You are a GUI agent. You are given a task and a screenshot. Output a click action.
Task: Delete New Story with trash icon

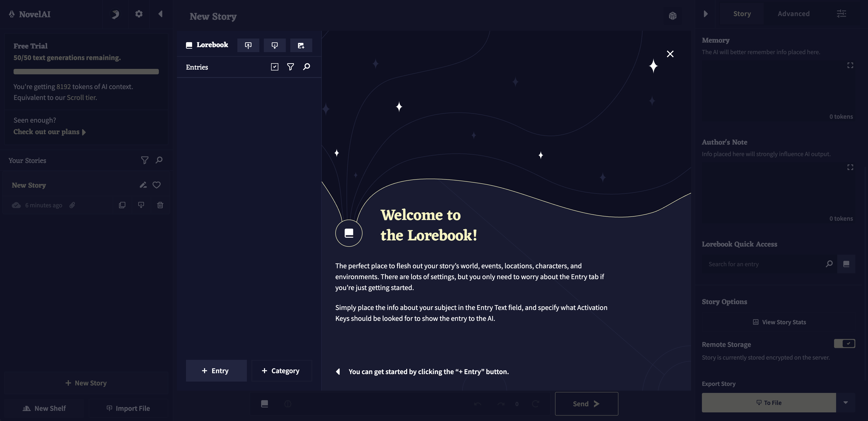point(160,205)
